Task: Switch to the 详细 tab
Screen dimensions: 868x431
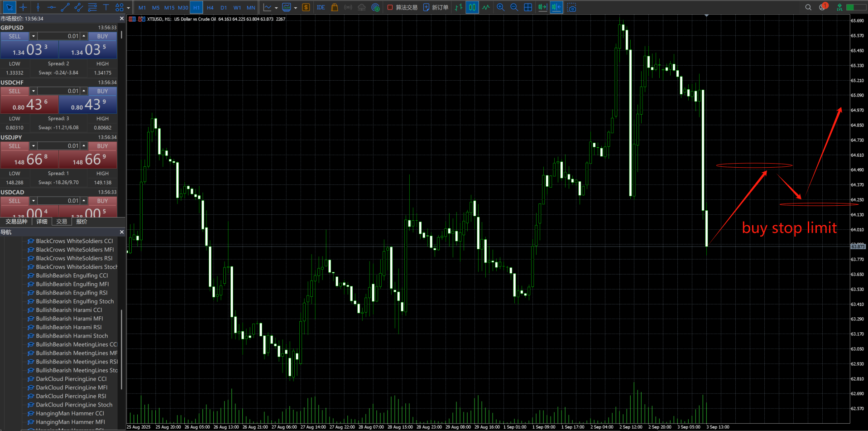Action: point(42,222)
